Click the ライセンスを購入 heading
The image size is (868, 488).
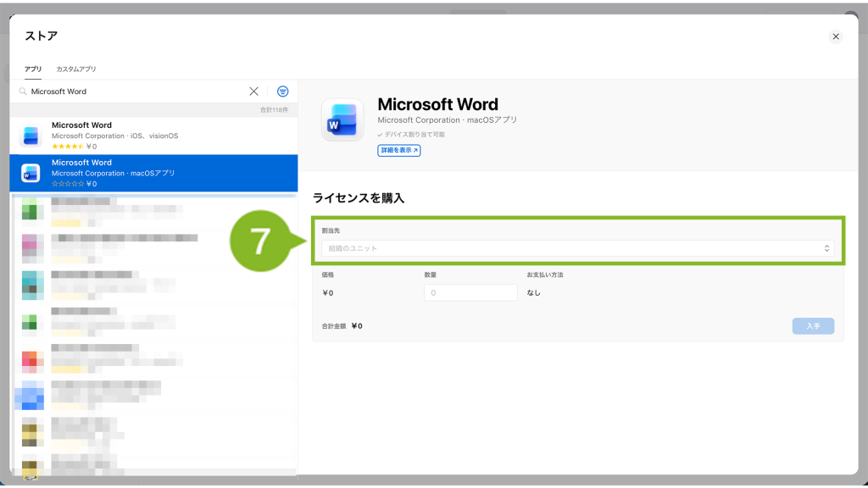point(359,198)
